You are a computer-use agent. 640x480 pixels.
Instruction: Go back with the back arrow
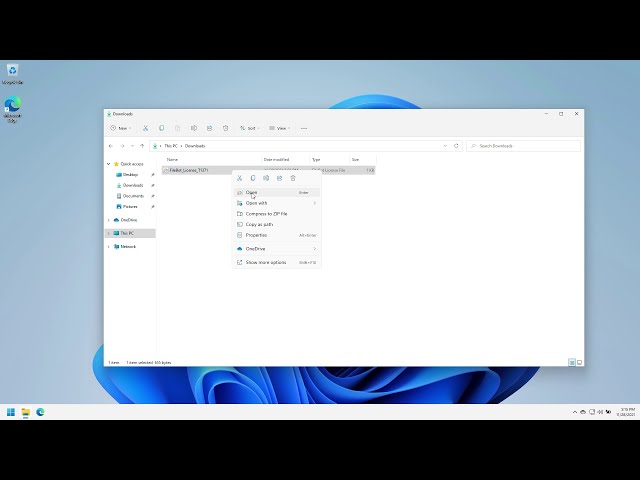pos(111,146)
